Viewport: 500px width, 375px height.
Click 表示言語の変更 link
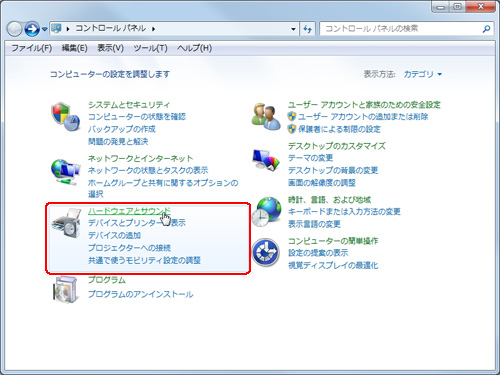pyautogui.click(x=314, y=224)
